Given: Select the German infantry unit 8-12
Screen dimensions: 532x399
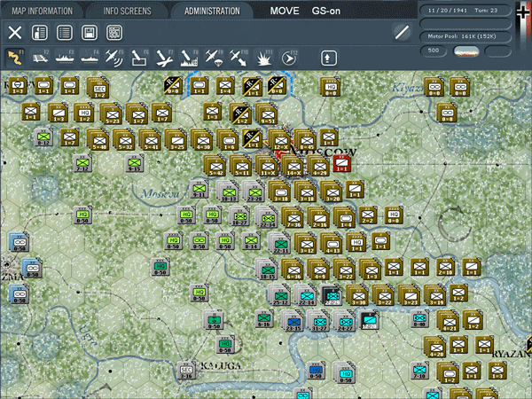Looking at the screenshot, I should point(44,137).
